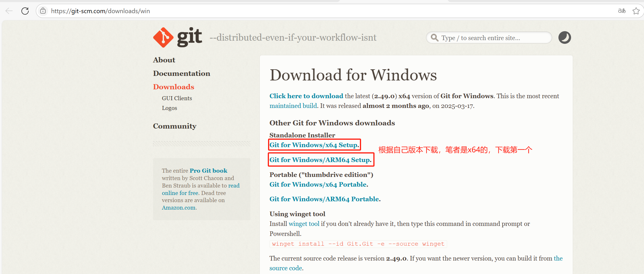Screen dimensions: 644x274
Task: Click the git tagline text
Action: [293, 38]
